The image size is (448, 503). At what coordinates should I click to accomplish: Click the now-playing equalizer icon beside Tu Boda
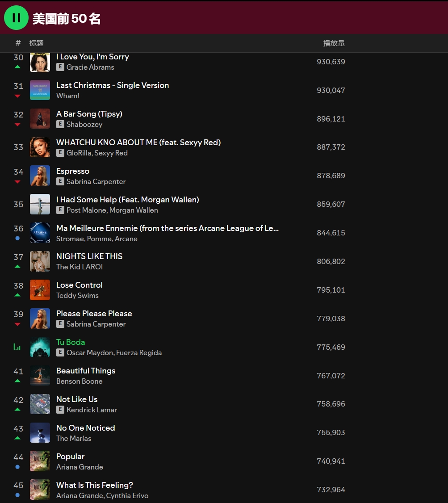click(17, 347)
